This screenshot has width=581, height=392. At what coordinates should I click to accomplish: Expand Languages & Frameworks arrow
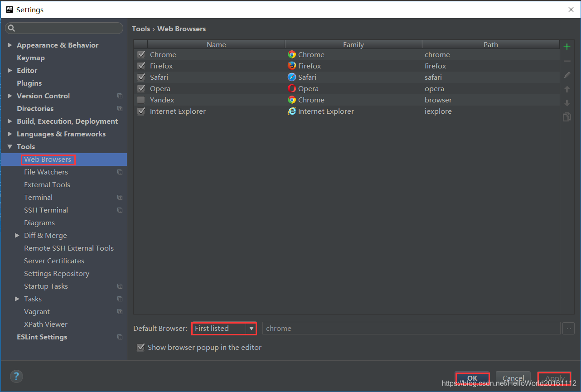point(10,134)
